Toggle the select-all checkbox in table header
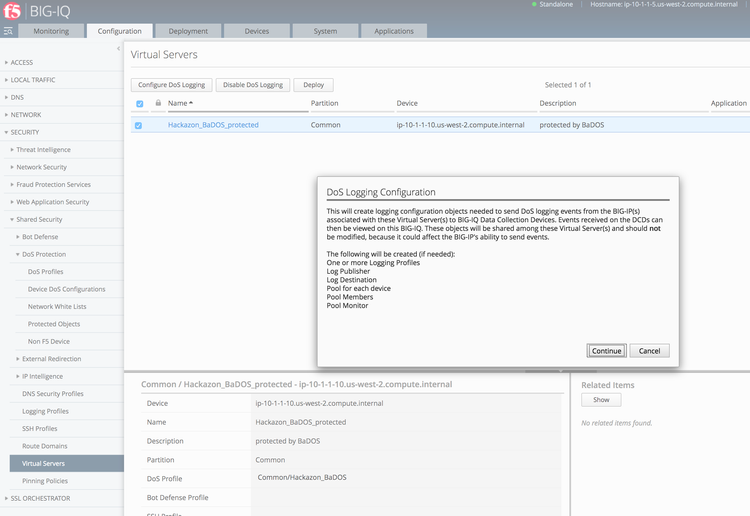 pyautogui.click(x=139, y=103)
